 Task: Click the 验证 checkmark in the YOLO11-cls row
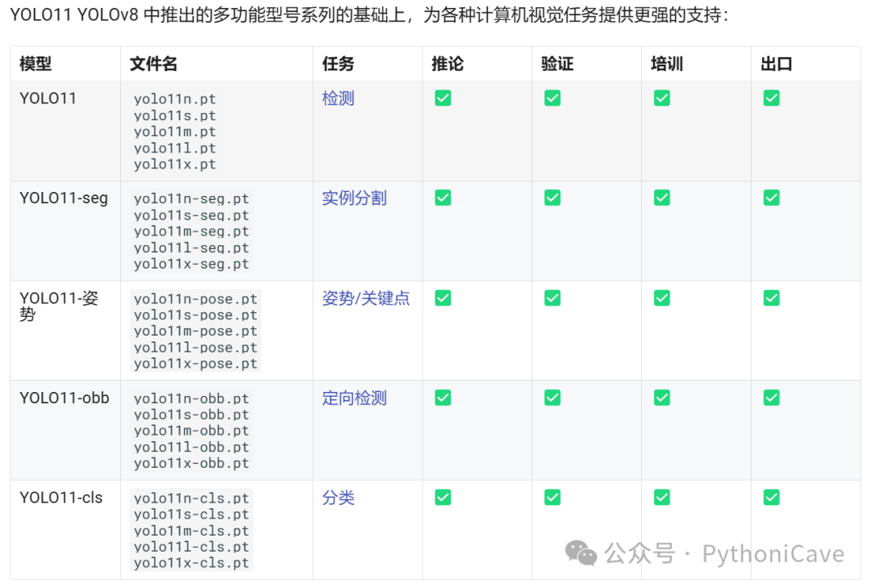(x=552, y=498)
